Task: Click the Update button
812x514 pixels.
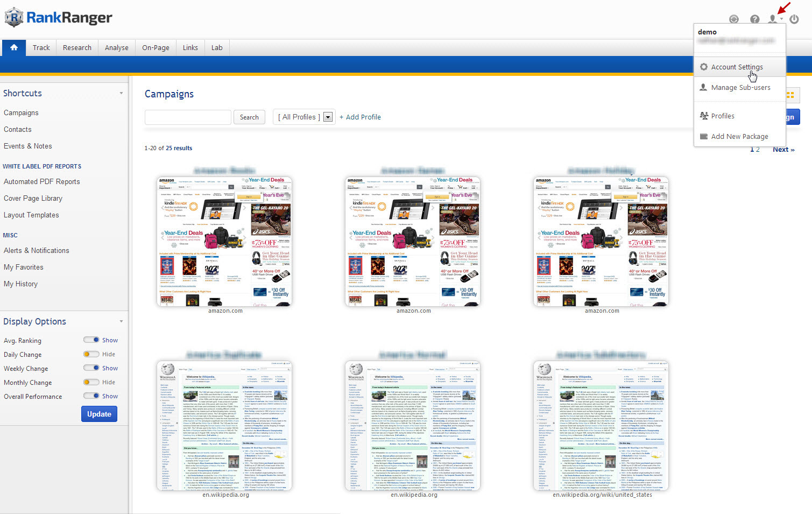Action: (99, 414)
